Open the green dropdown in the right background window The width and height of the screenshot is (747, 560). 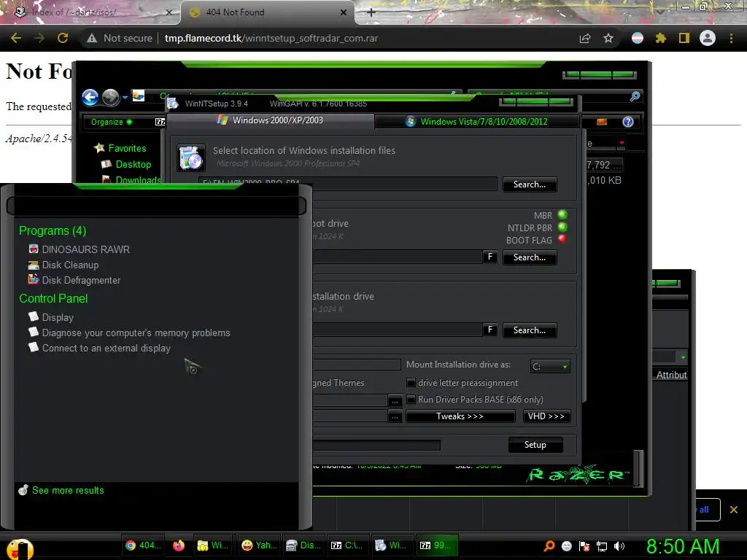683,357
